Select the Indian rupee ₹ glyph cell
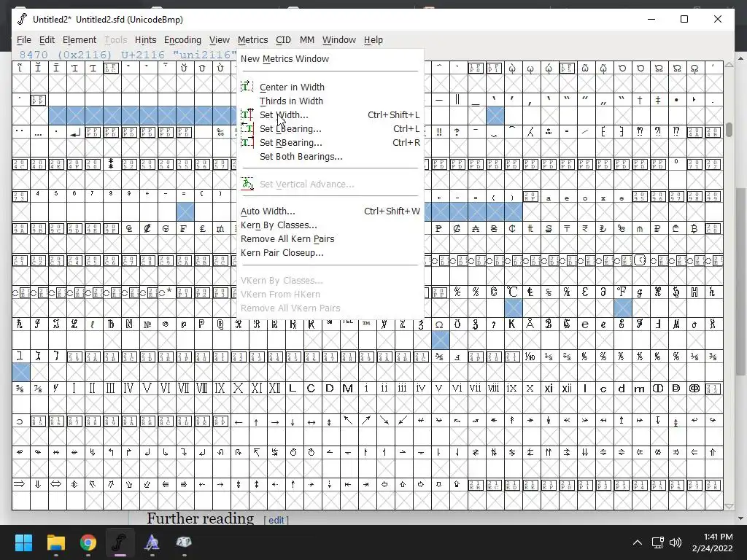747x560 pixels. tap(584, 228)
